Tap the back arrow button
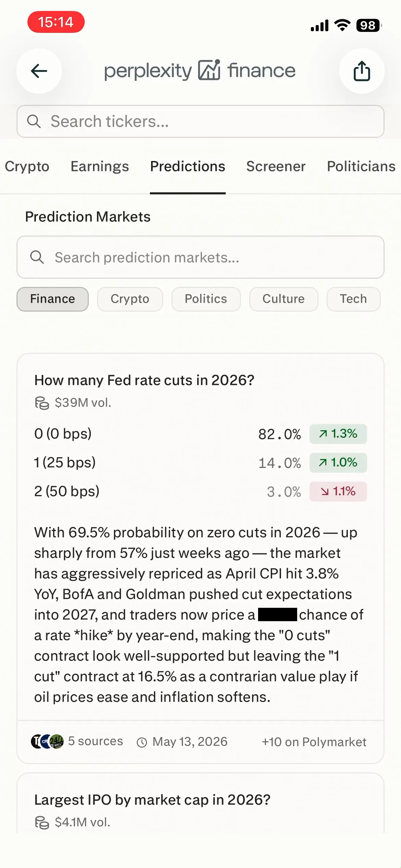401x868 pixels. tap(39, 71)
